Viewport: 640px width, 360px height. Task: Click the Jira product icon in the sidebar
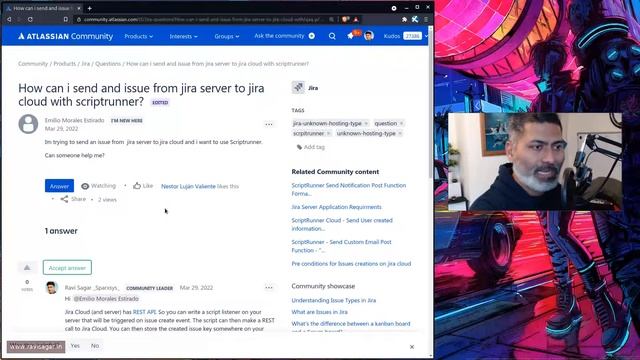click(298, 87)
